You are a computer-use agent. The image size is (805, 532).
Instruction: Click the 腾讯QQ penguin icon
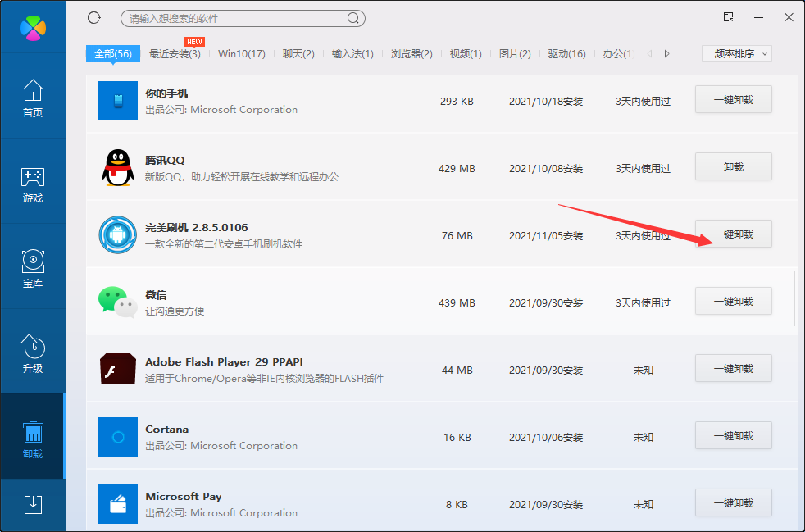click(118, 167)
